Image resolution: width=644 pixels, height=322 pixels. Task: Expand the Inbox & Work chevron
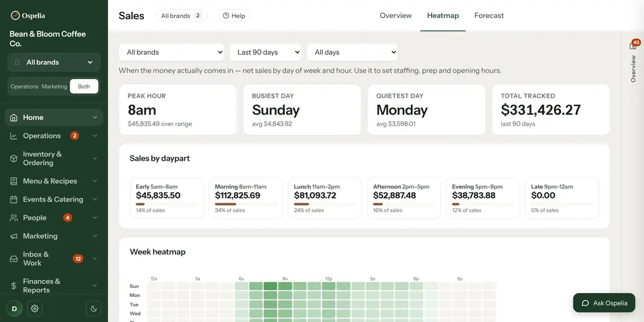[95, 259]
